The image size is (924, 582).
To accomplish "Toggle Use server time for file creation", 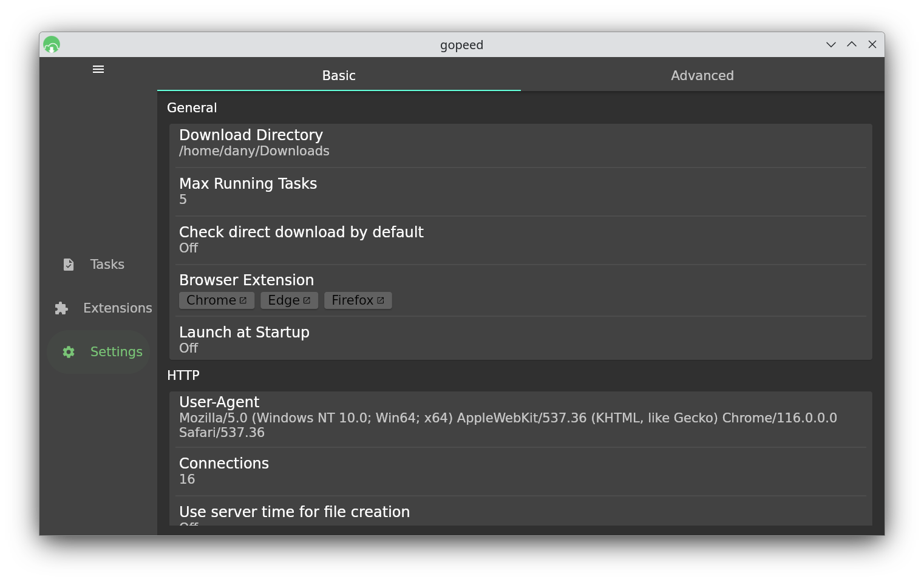I will pos(521,512).
